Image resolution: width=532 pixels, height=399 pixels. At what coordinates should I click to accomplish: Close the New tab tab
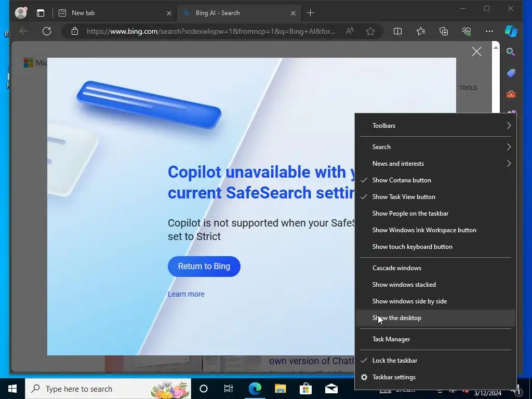pos(169,13)
